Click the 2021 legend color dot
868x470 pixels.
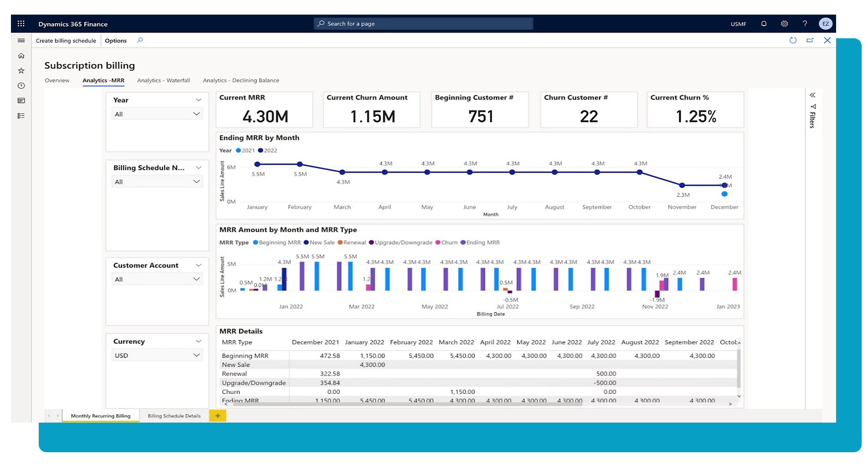[x=238, y=151]
